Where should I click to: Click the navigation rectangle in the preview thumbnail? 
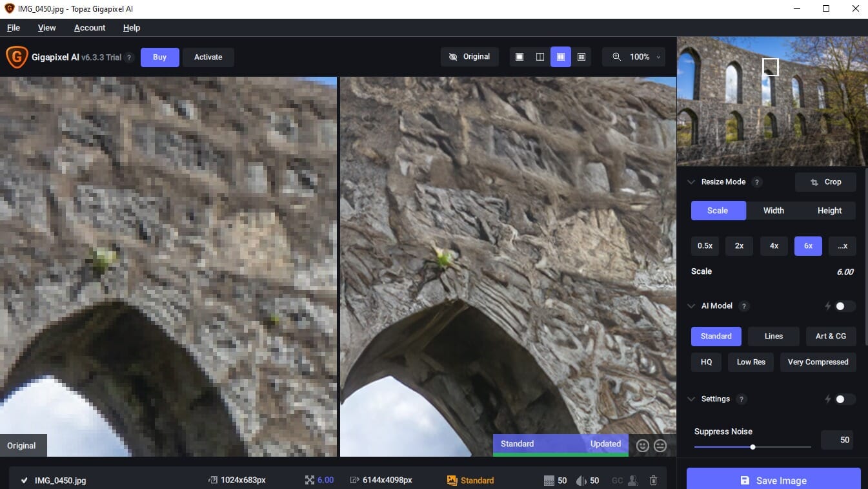click(771, 67)
